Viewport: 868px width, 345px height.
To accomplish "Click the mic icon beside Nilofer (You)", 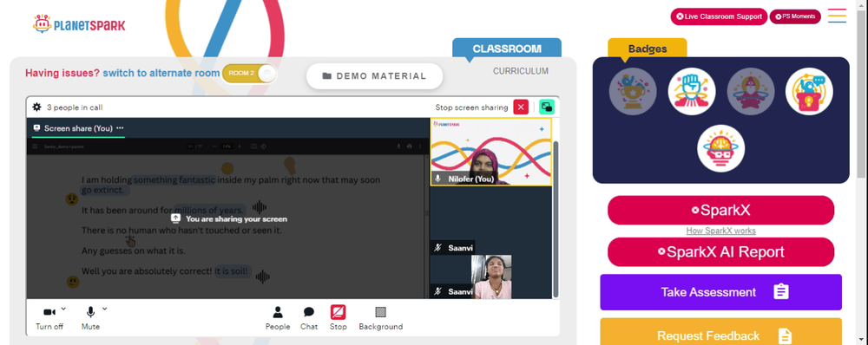I will tap(437, 179).
